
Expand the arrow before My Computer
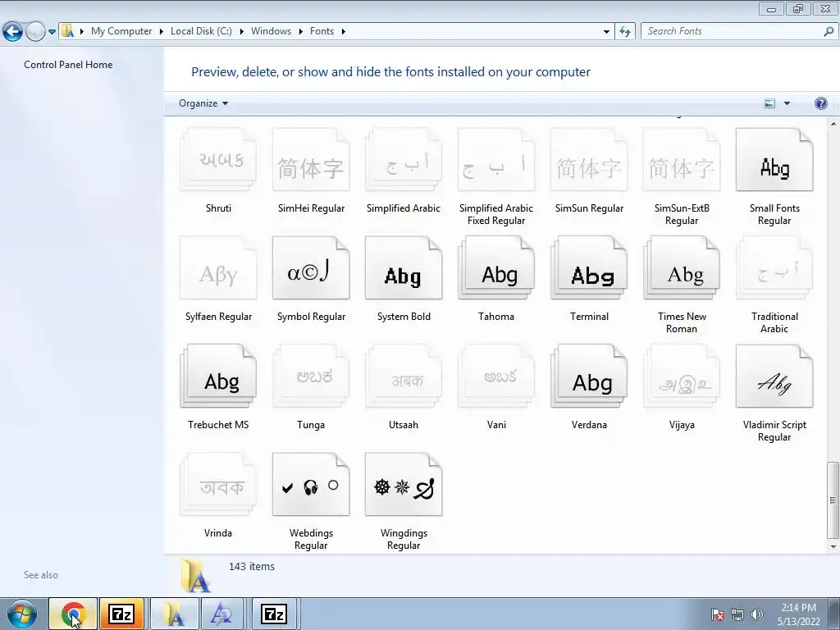pos(81,32)
